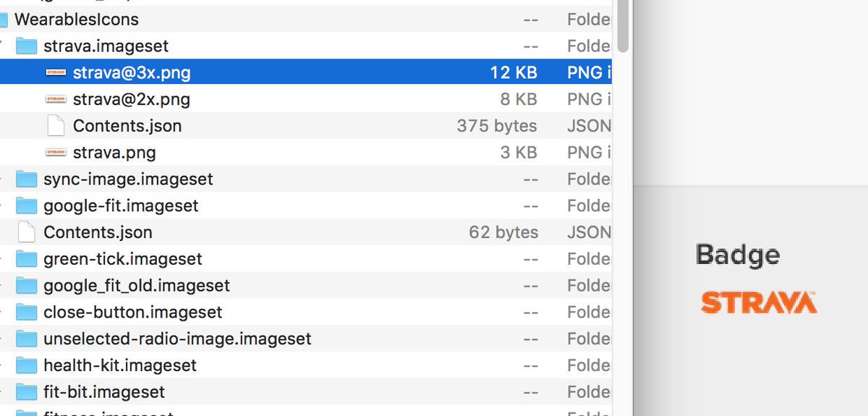This screenshot has height=416, width=868.
Task: Select the strava@2x.png file thumbnail icon
Action: 56,99
